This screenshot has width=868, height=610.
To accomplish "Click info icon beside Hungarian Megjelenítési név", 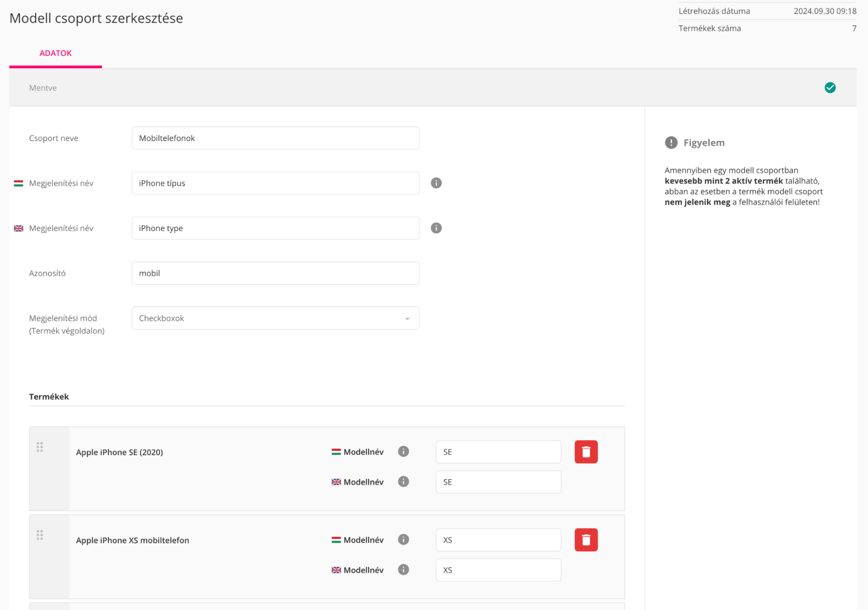I will (436, 183).
